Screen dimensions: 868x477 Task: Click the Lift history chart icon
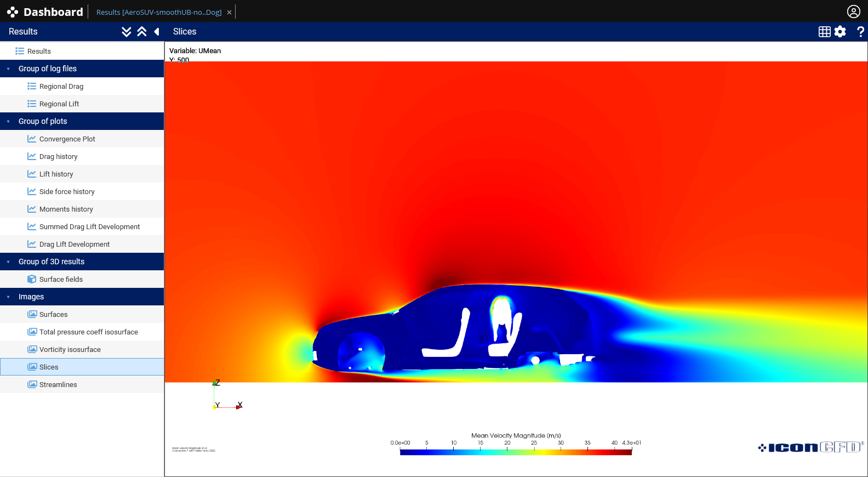click(x=32, y=174)
